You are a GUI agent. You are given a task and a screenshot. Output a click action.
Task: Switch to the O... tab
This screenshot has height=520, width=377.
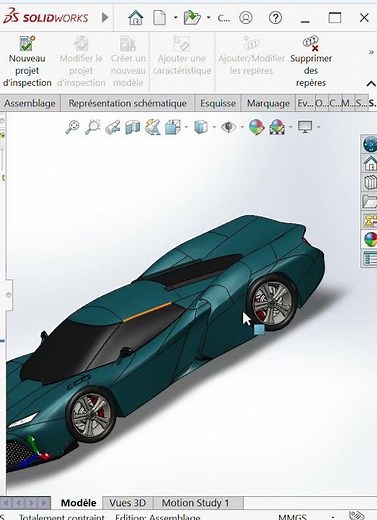322,103
